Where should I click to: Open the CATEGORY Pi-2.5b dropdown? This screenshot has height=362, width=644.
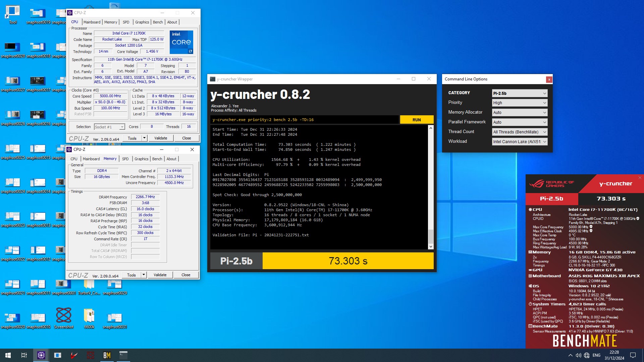point(520,93)
